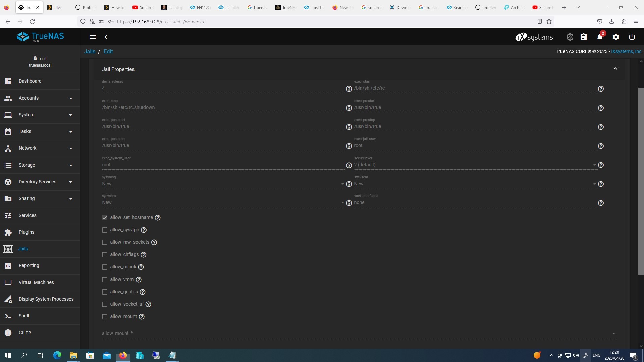
Task: Show help for exec_poststart field
Action: tap(349, 127)
